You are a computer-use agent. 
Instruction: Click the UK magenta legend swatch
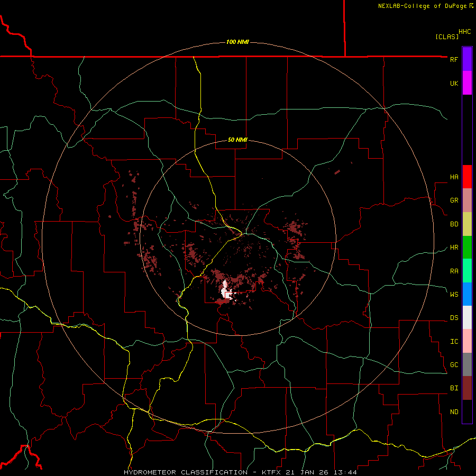pyautogui.click(x=467, y=83)
